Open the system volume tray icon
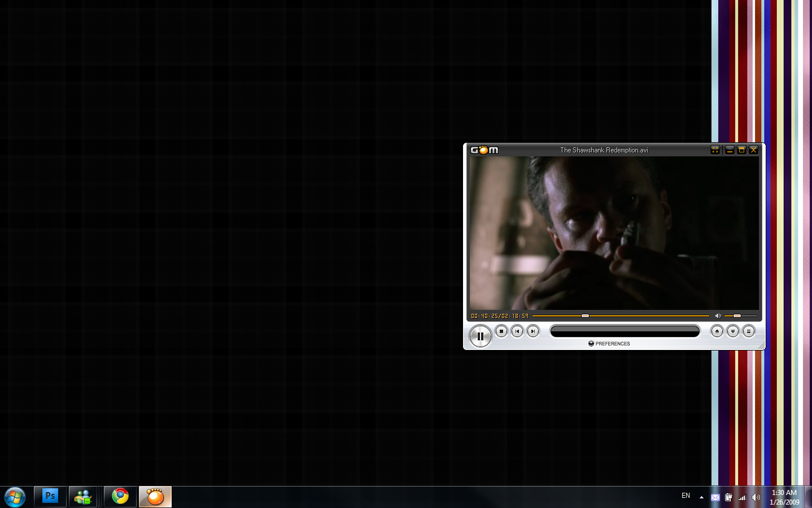 point(756,497)
